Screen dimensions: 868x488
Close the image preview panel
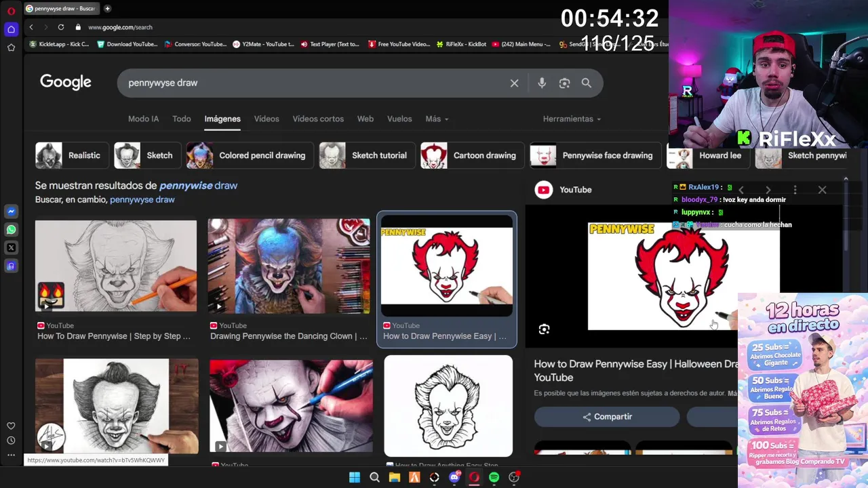click(x=822, y=190)
